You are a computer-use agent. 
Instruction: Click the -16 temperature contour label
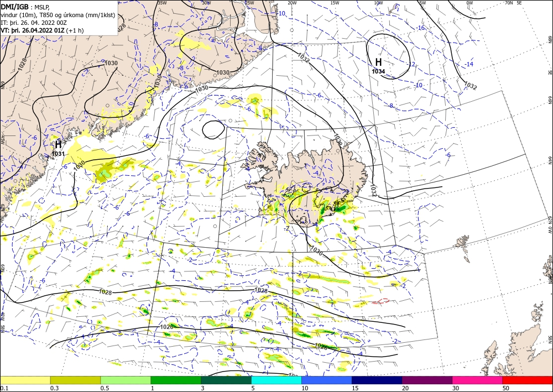420,28
